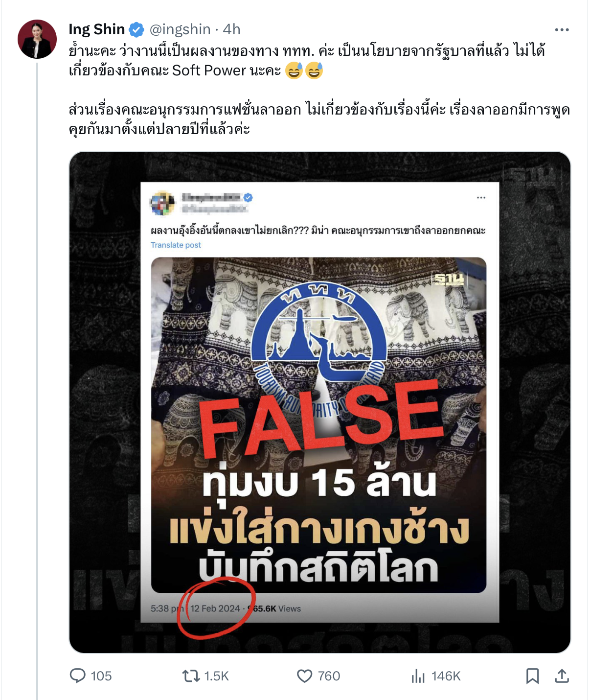Open Ing Shin's profile avatar
This screenshot has height=700, width=590.
37,39
